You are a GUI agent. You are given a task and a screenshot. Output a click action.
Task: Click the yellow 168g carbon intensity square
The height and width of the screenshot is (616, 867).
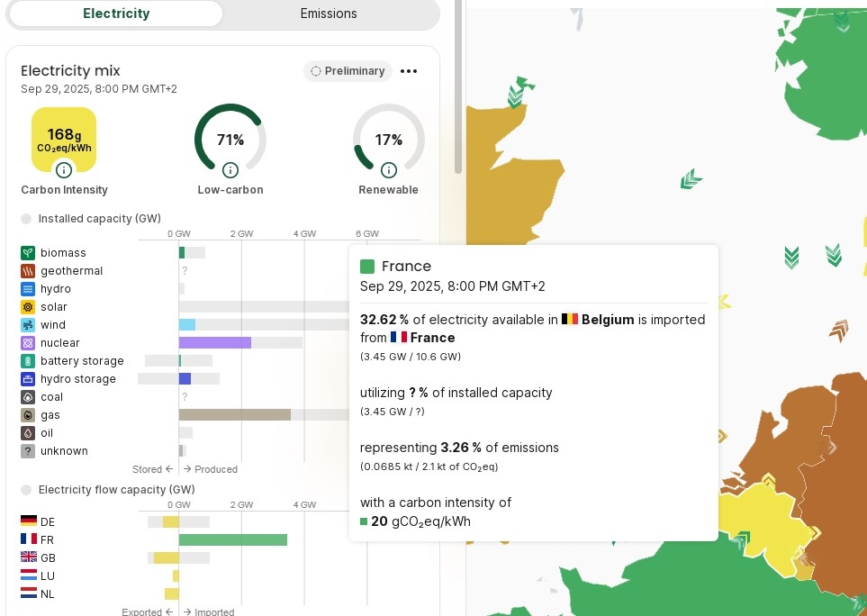tap(64, 135)
